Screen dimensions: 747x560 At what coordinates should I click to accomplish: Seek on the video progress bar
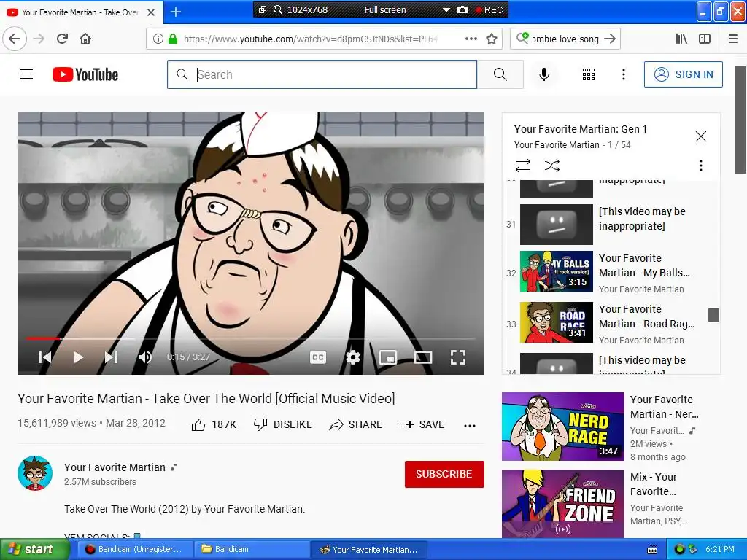point(251,338)
